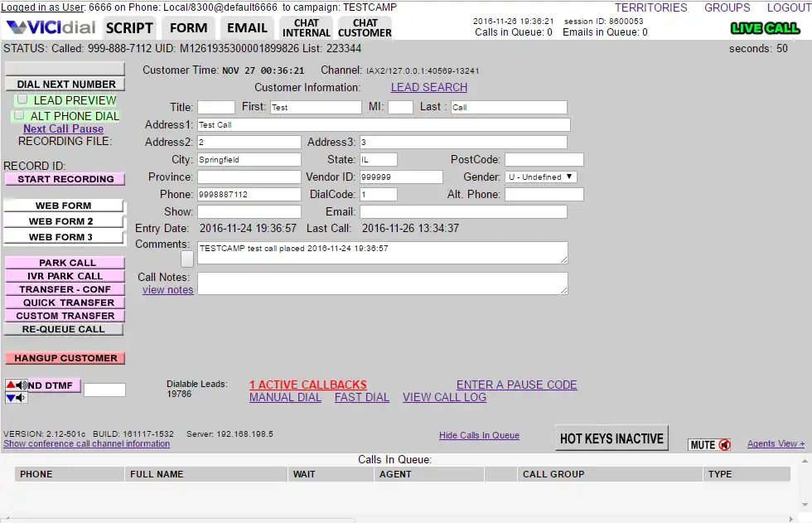Screen dimensions: 812x523
Task: Click the Last name field
Action: click(x=509, y=107)
